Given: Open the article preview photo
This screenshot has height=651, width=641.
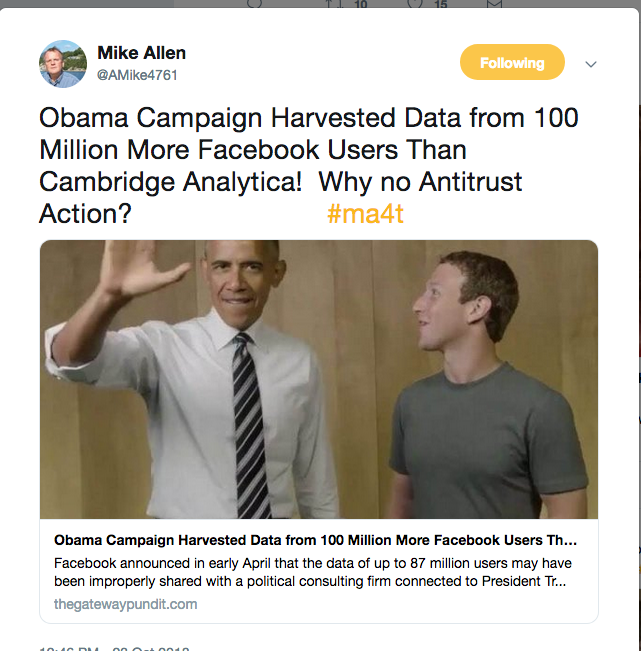Looking at the screenshot, I should (318, 379).
